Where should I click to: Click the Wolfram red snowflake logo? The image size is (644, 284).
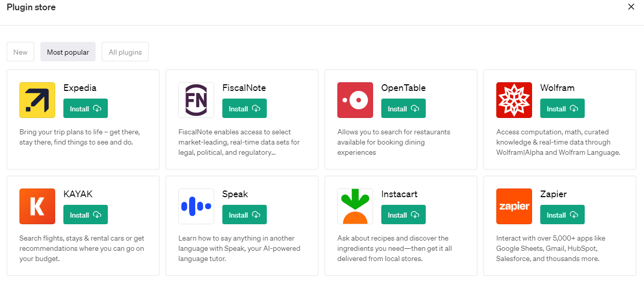click(514, 100)
